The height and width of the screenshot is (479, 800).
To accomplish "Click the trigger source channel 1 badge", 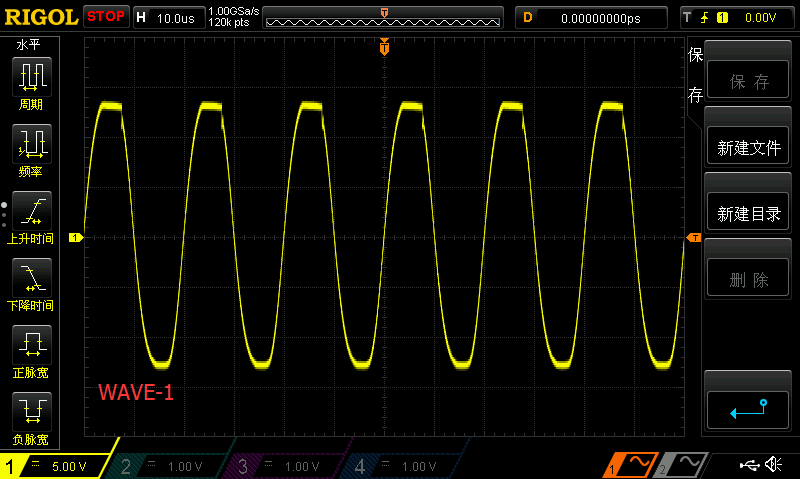I will (722, 18).
